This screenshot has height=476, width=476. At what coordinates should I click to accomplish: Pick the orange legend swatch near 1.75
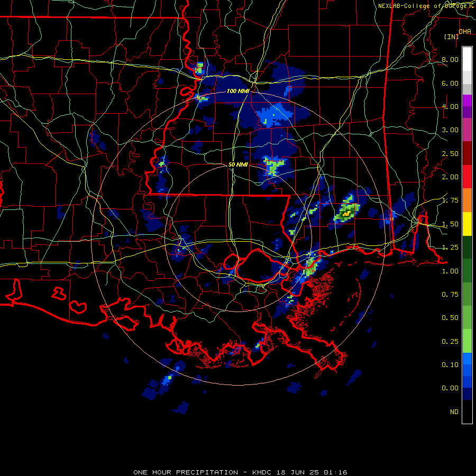click(467, 200)
